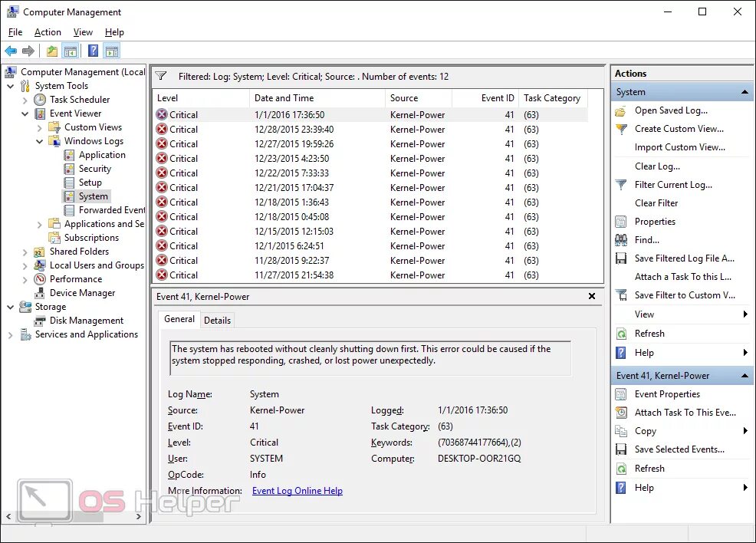
Task: Select the event dated 11/27/2015 21:54:38
Action: pyautogui.click(x=371, y=275)
